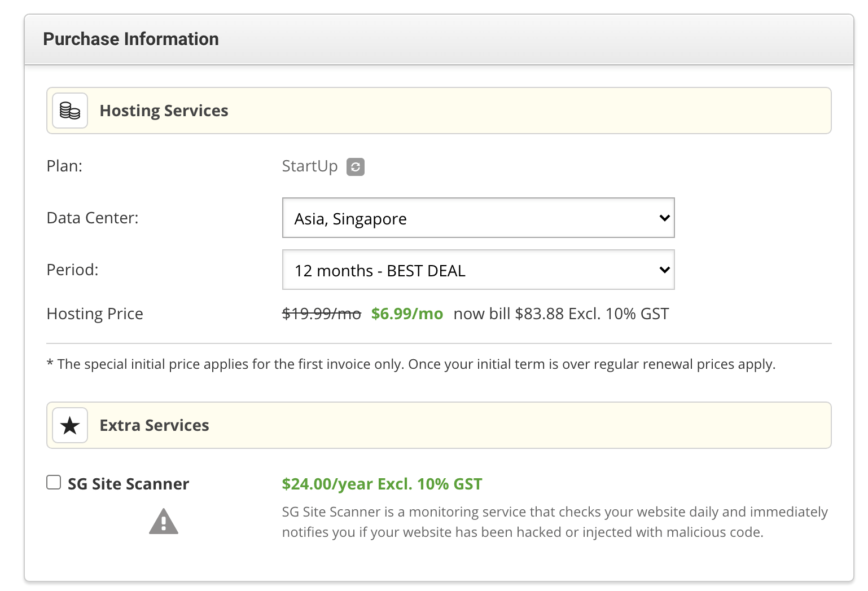Click the $24.00/year Excl. 10% GST price
Image resolution: width=868 pixels, height=591 pixels.
point(382,484)
